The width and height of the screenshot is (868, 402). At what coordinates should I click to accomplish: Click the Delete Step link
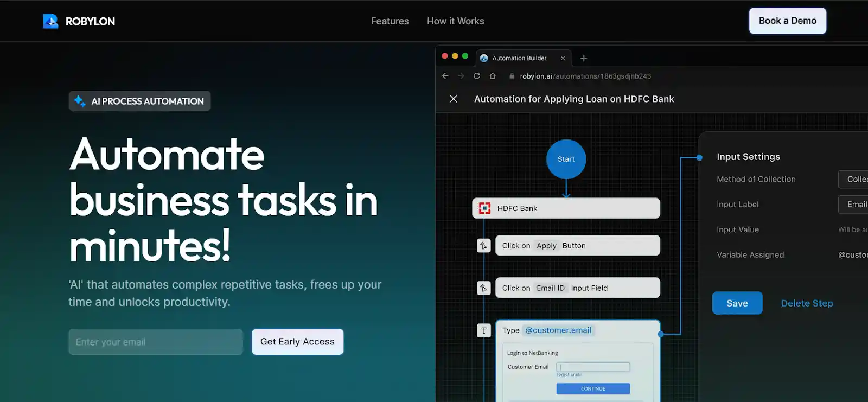(x=807, y=303)
